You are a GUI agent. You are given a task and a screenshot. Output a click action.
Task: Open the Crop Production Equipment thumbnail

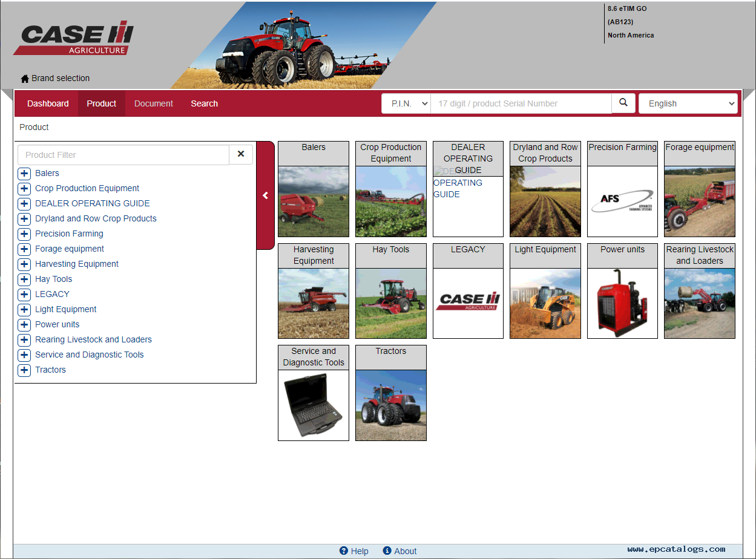[x=391, y=201]
